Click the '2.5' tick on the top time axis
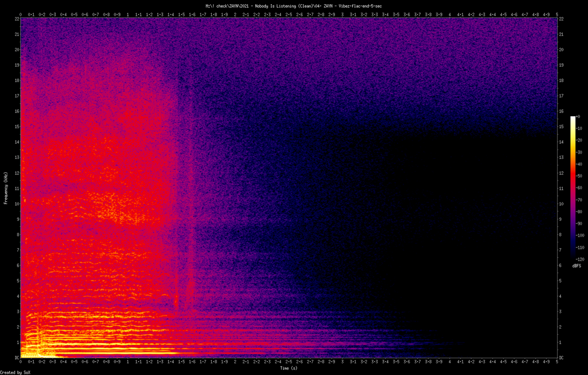 click(289, 15)
